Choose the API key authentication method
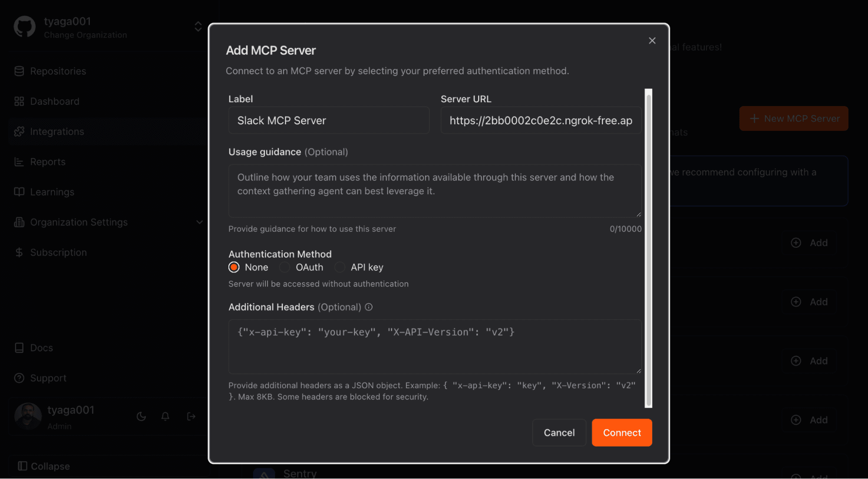 (x=340, y=267)
